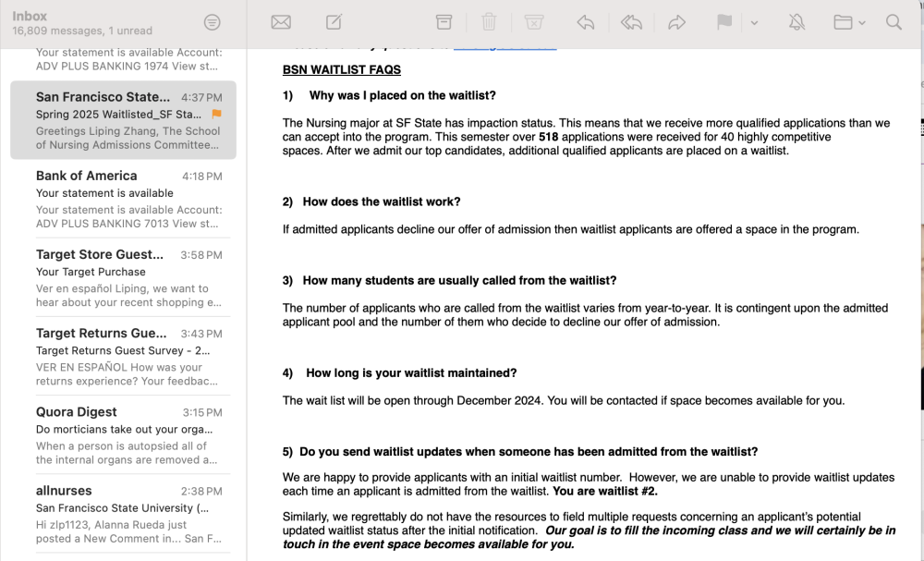
Task: Archive the selected message
Action: click(444, 22)
